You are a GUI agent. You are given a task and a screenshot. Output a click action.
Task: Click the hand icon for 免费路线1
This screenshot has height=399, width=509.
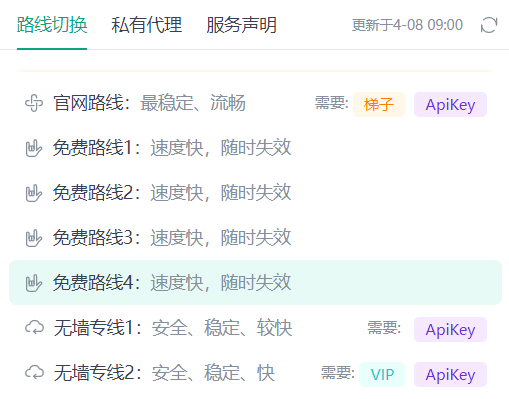34,148
